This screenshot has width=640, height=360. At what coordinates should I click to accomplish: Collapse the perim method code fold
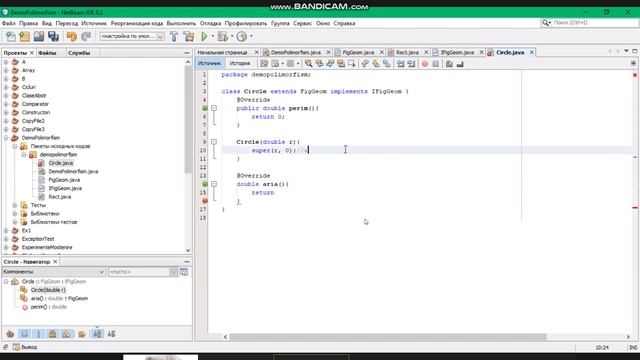pos(214,108)
